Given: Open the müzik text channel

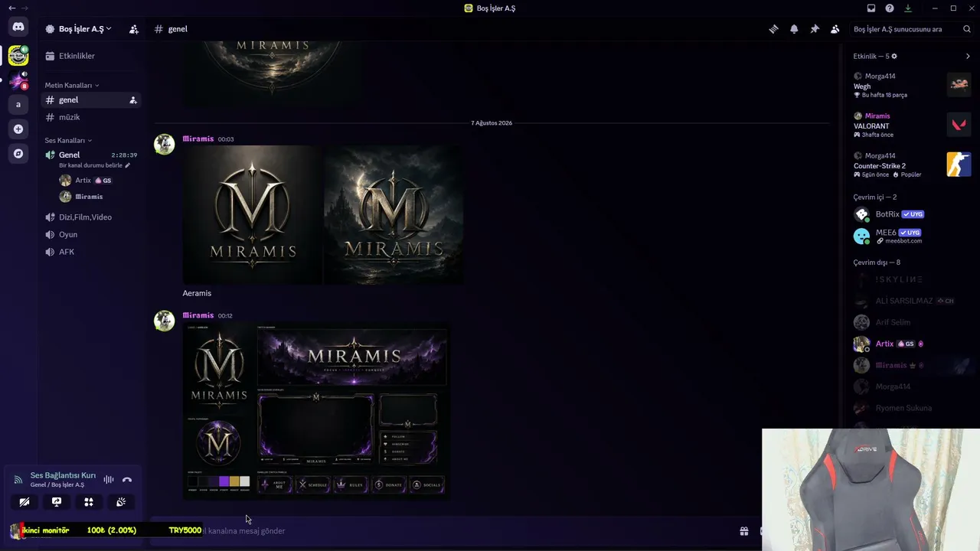Looking at the screenshot, I should click(x=91, y=117).
